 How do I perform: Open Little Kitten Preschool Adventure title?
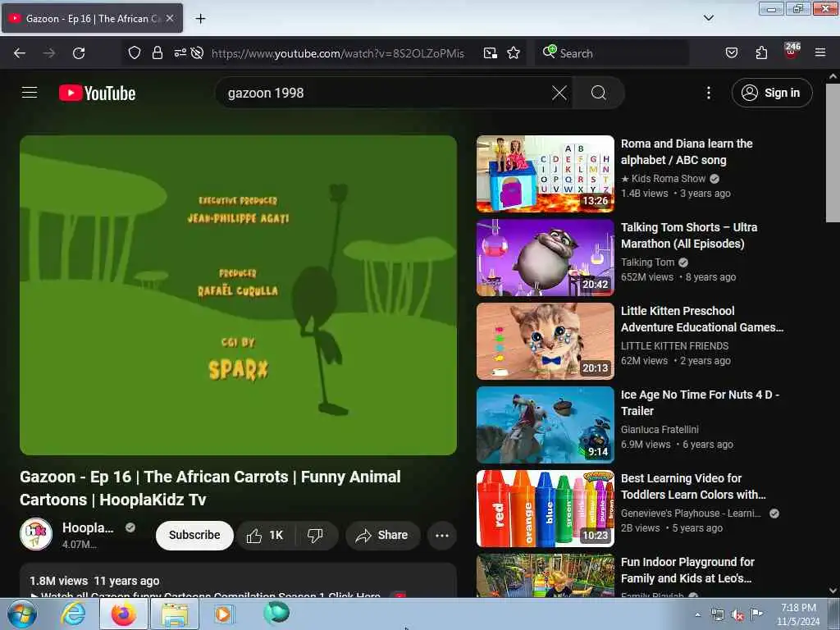pyautogui.click(x=702, y=319)
